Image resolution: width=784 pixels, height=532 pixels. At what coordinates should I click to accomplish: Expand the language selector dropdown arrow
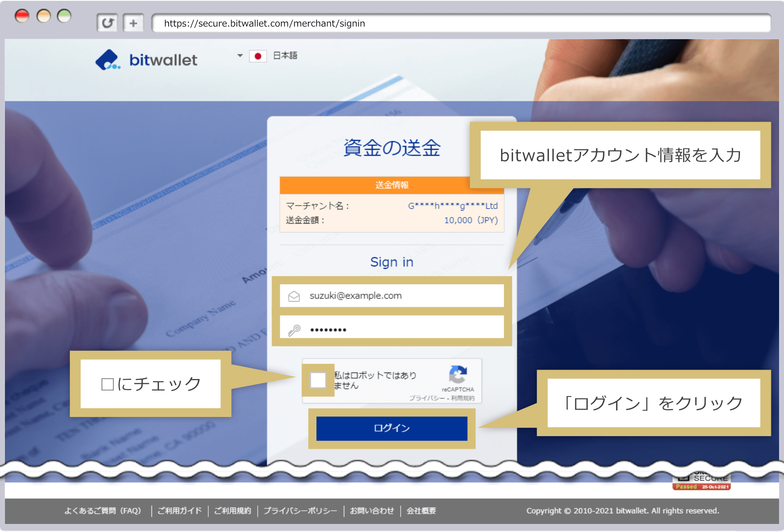pyautogui.click(x=240, y=55)
